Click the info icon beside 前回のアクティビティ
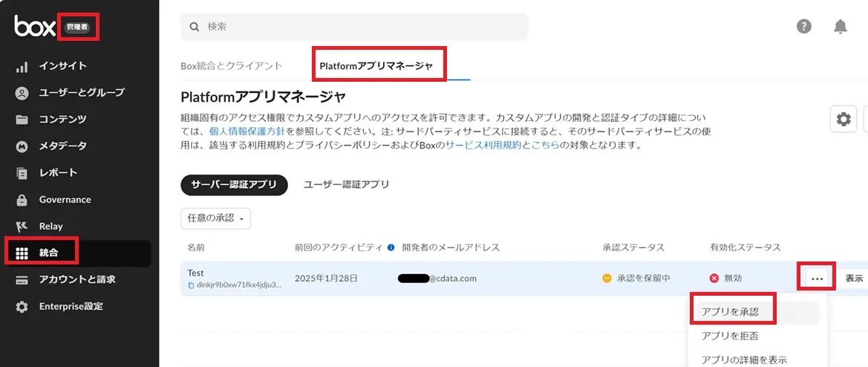The width and height of the screenshot is (868, 367). 391,247
